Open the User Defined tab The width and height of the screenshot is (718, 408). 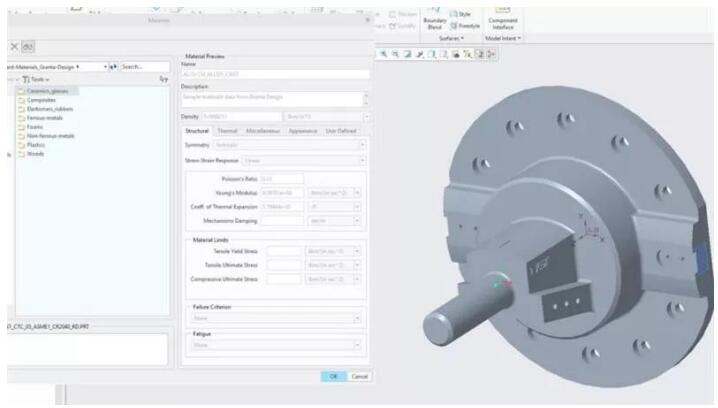[340, 131]
